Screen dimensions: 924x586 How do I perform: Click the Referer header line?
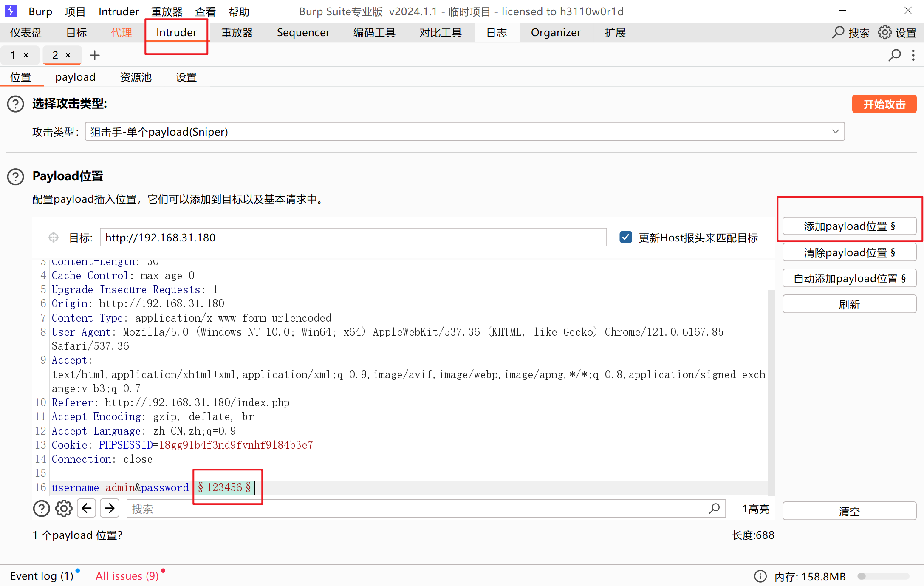click(x=170, y=402)
